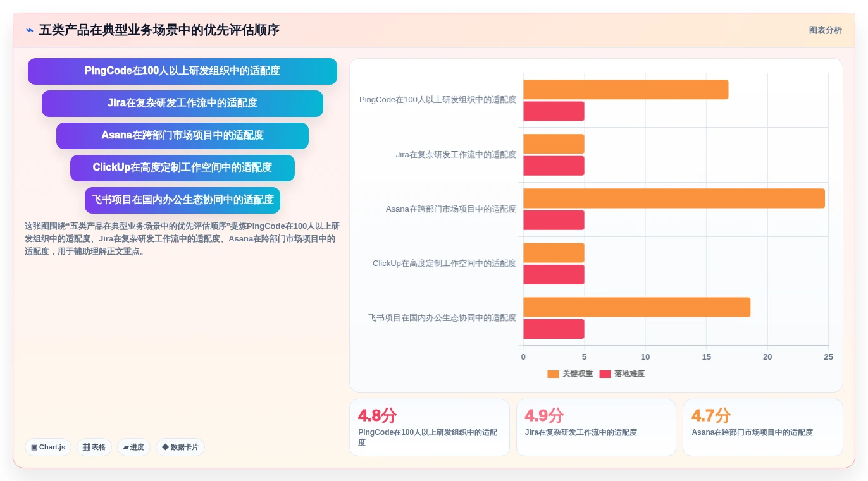Click the red 落地难度 legend color box
Screen dimensions: 868x481
[x=605, y=374]
